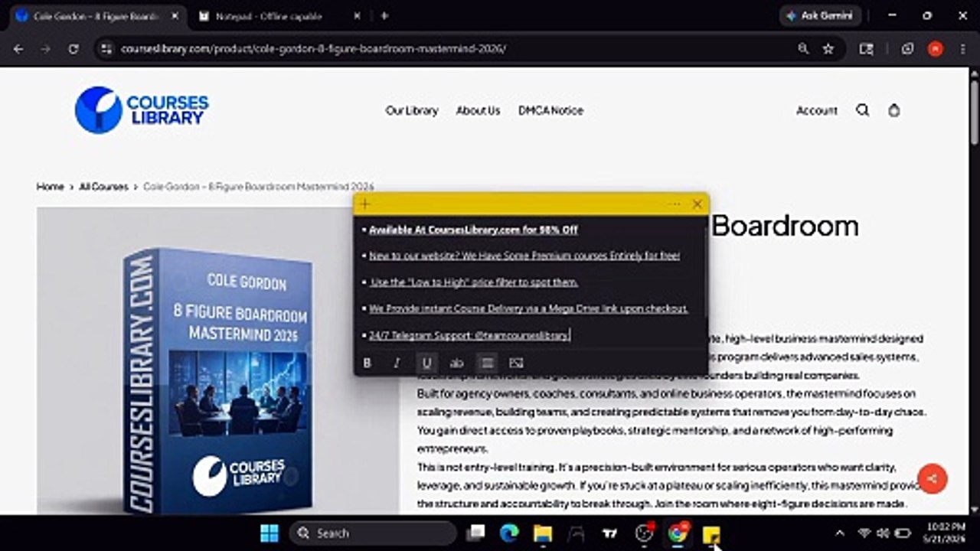Go to About Us page
Image resolution: width=980 pixels, height=551 pixels.
tap(478, 110)
